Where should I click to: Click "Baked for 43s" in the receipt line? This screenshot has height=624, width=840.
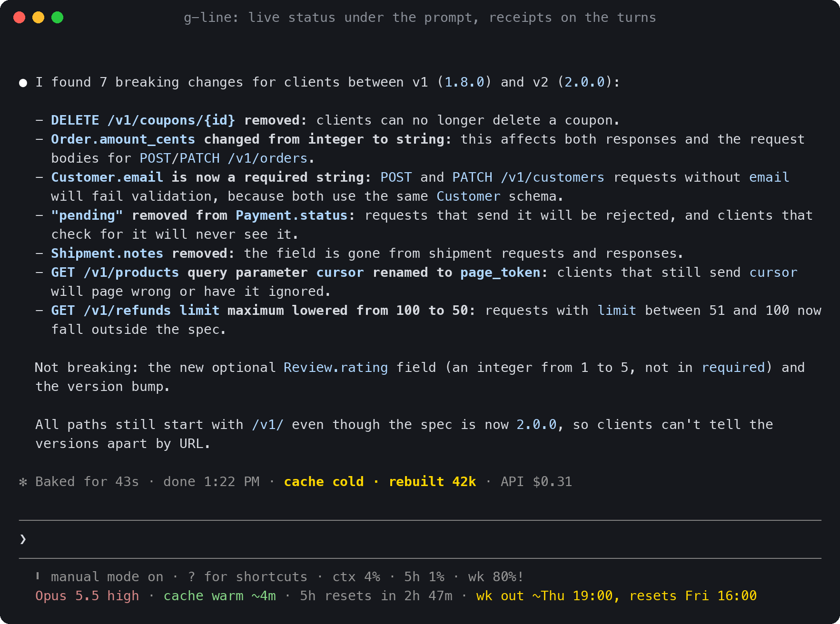click(87, 482)
